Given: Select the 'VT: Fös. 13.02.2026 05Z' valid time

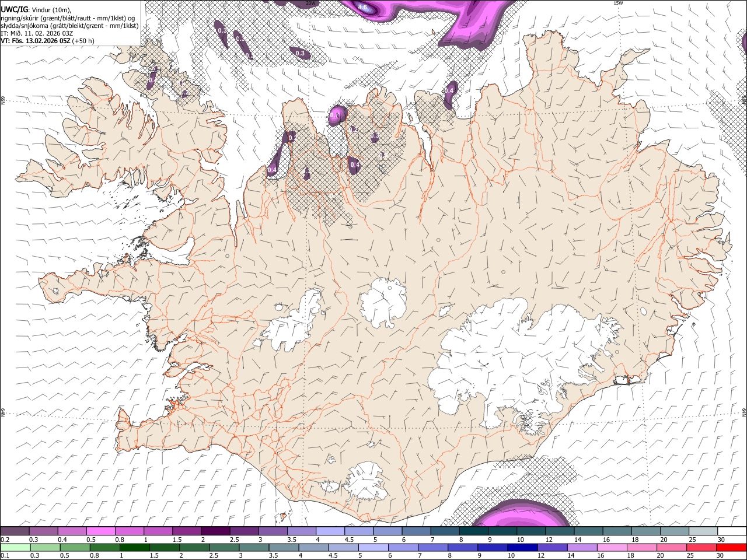Looking at the screenshot, I should coord(36,41).
